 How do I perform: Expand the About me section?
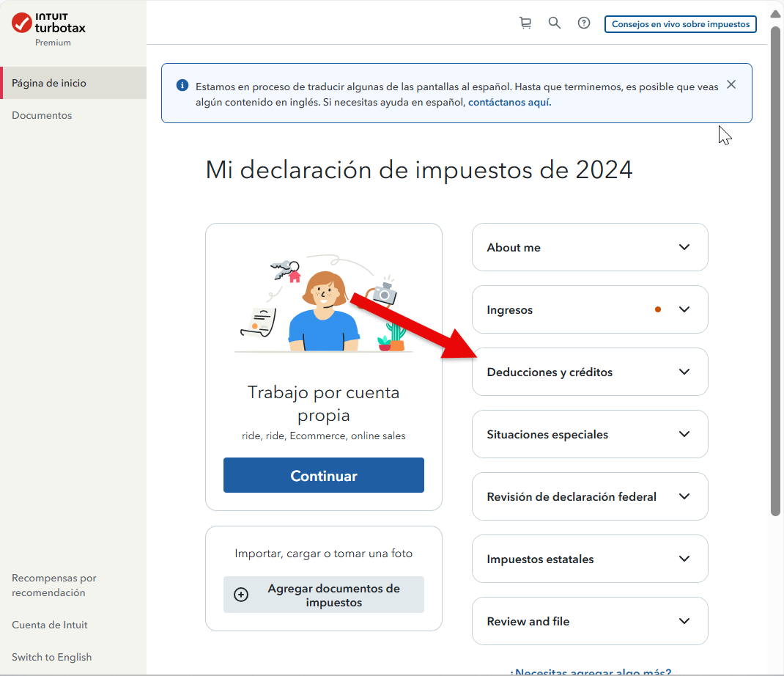click(684, 247)
